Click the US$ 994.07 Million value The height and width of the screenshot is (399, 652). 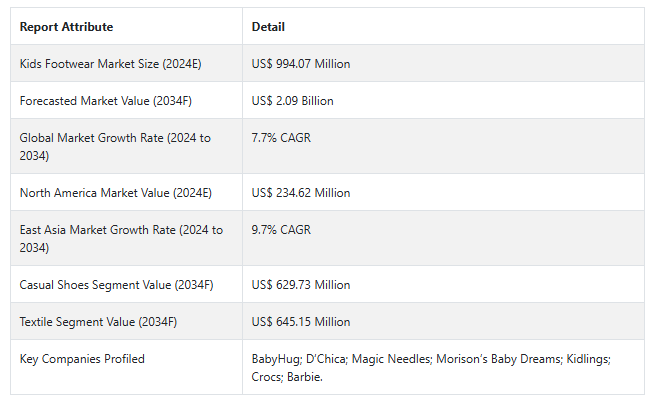[301, 64]
